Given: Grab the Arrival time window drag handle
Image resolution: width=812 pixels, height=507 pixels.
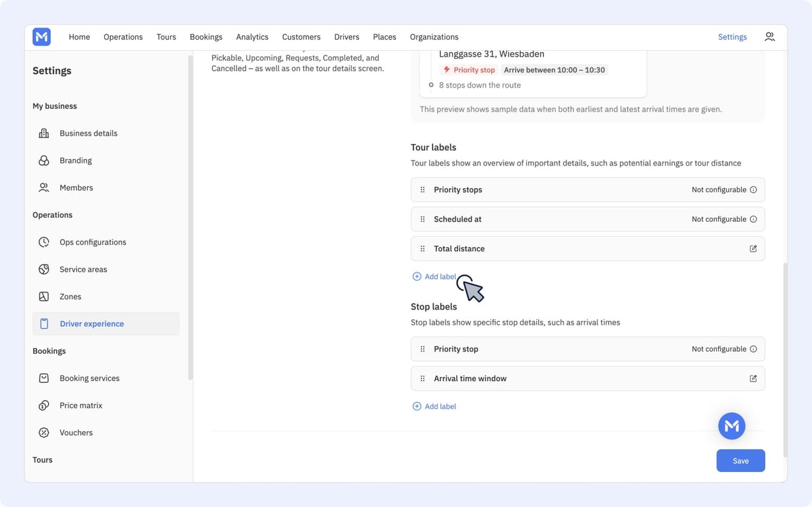Looking at the screenshot, I should [x=423, y=378].
